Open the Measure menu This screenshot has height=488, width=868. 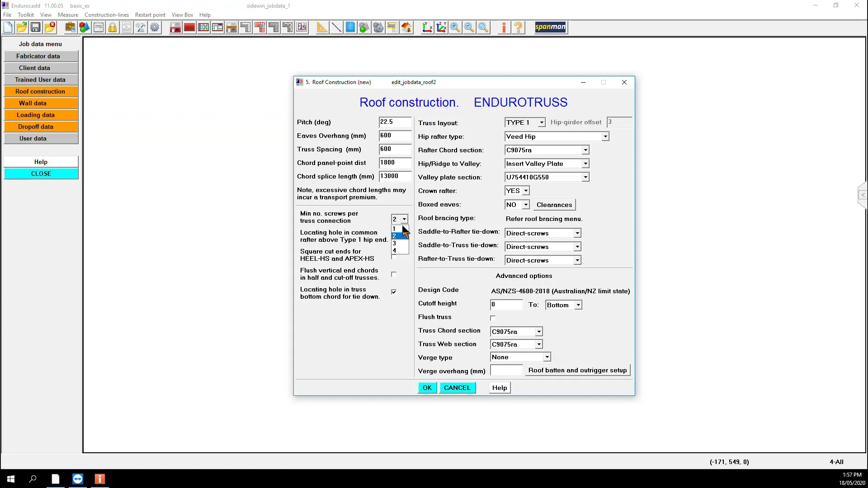click(68, 15)
